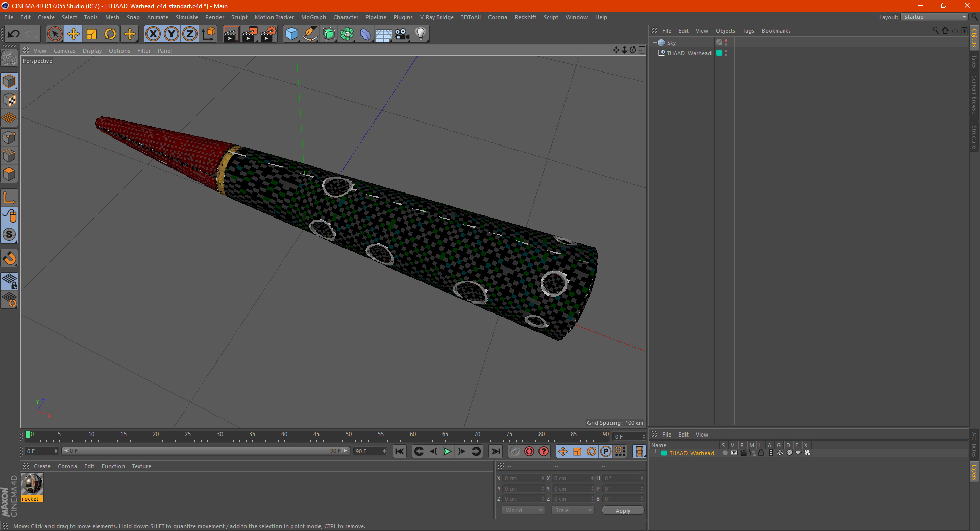Toggle viewport maximize icon
The image size is (980, 531).
click(x=642, y=50)
